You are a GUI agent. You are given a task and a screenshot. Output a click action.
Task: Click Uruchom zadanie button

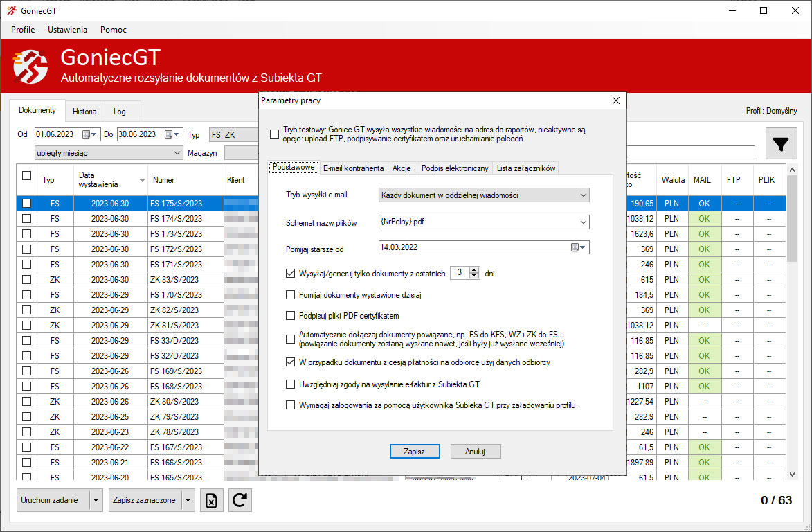[x=53, y=500]
